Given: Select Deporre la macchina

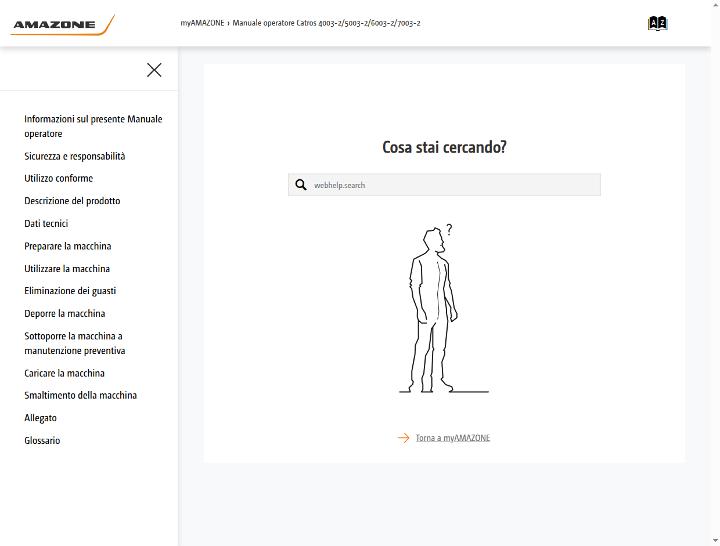Looking at the screenshot, I should [65, 314].
